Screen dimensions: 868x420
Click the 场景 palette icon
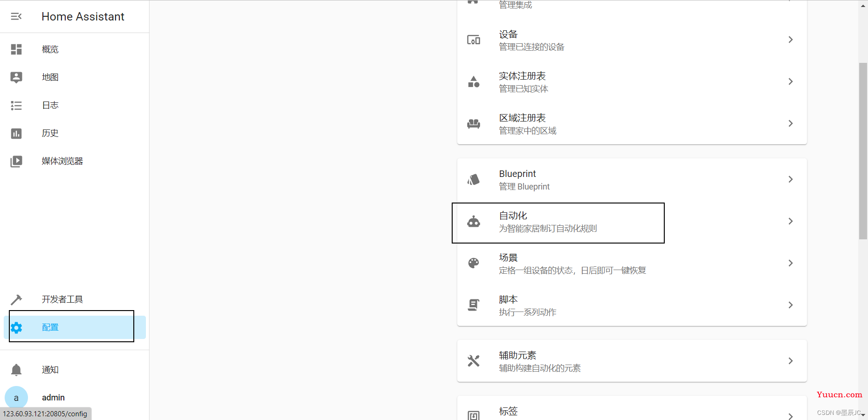coord(474,264)
